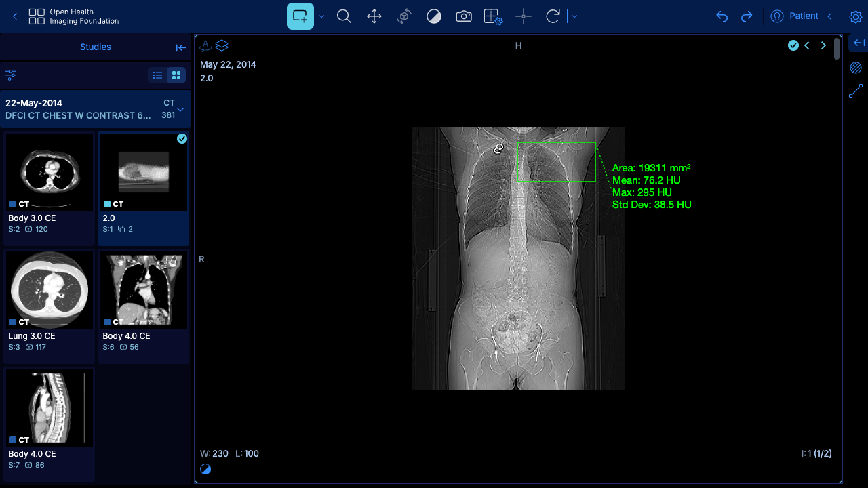Switch studies to list view

click(x=158, y=75)
